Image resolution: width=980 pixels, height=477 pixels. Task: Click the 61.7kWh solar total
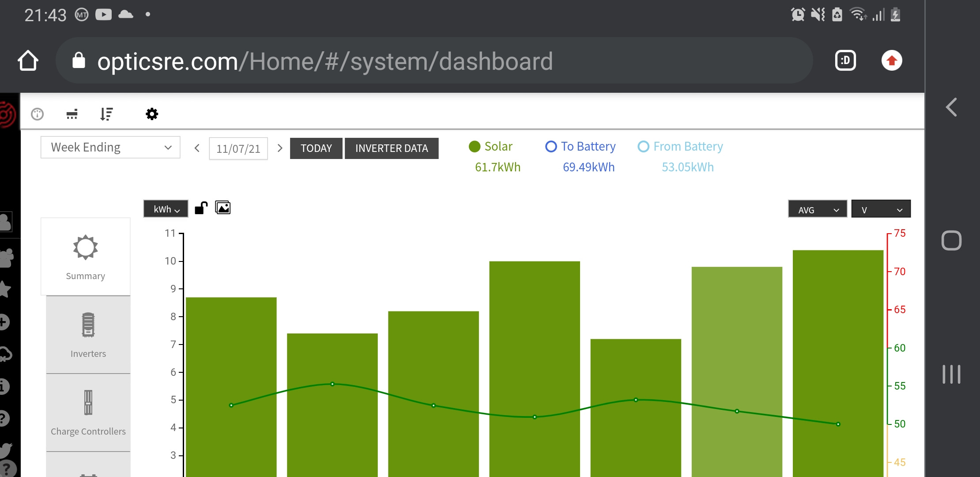point(498,167)
